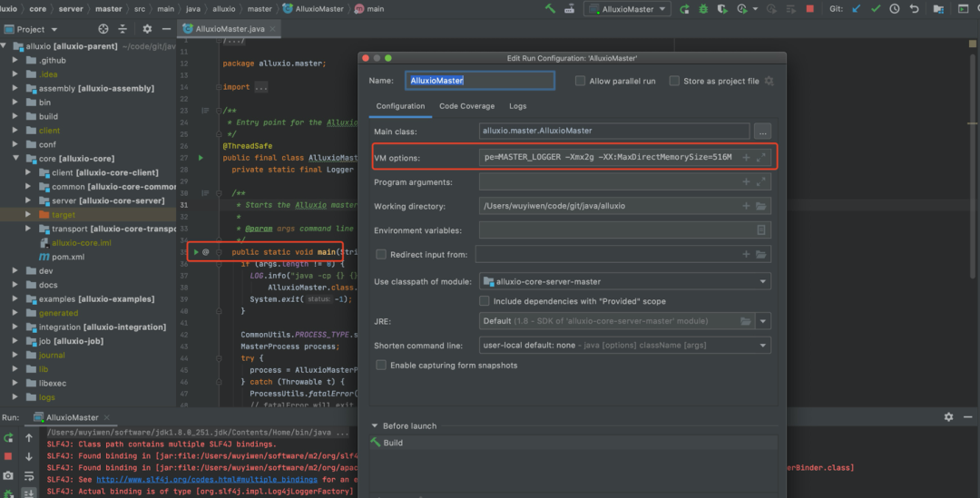Screen dimensions: 980x498
Task: Stop the process in Run panel sidebar
Action: [x=8, y=457]
